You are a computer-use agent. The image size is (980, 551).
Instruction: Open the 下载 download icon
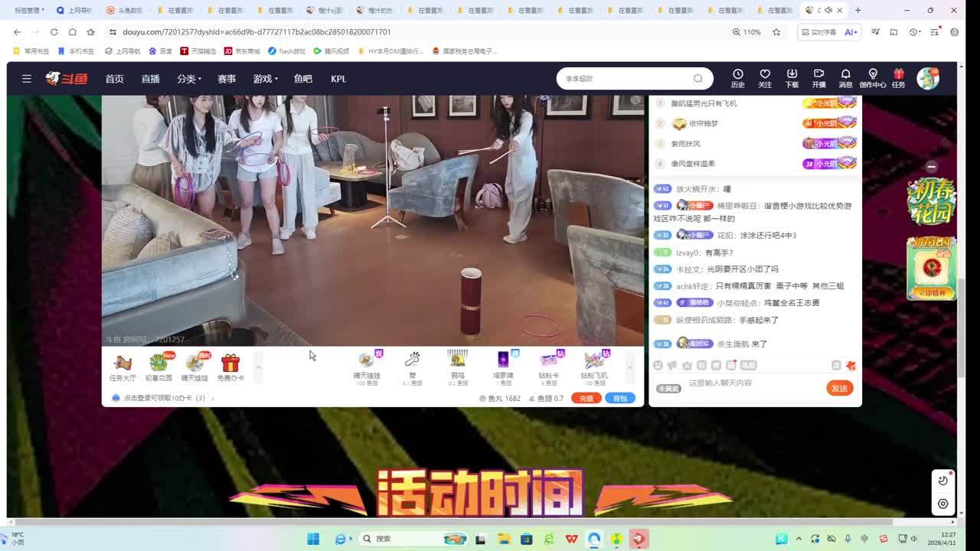[792, 78]
